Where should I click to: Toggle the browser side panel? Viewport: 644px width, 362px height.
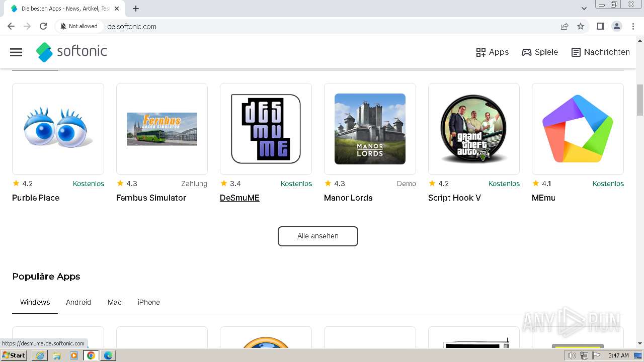tap(600, 26)
